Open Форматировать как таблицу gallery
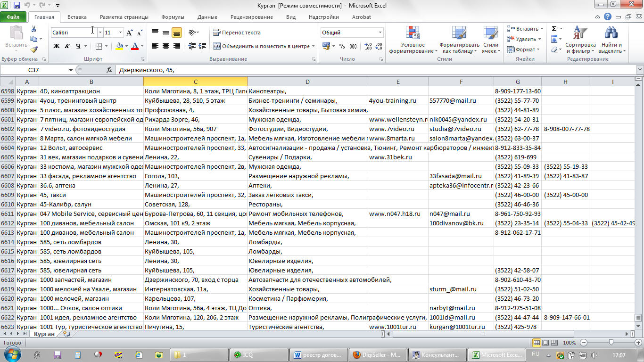Image resolution: width=644 pixels, height=362 pixels. click(x=459, y=40)
